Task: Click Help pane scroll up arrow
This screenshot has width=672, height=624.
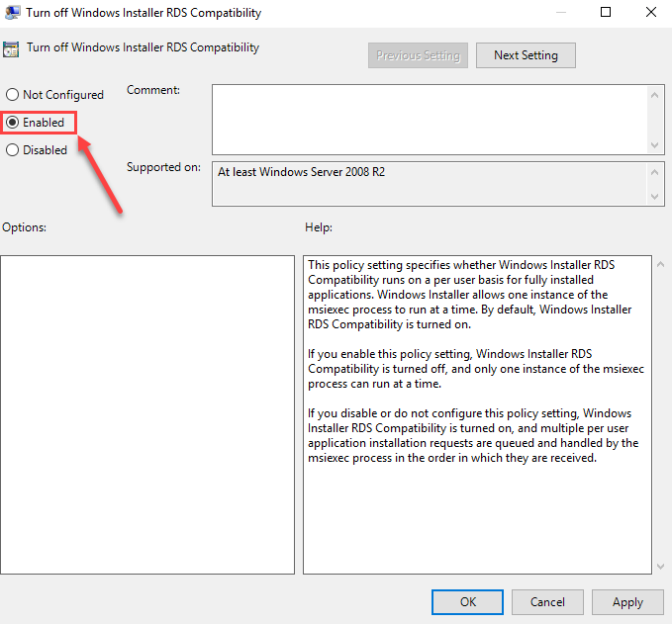Action: pyautogui.click(x=660, y=265)
